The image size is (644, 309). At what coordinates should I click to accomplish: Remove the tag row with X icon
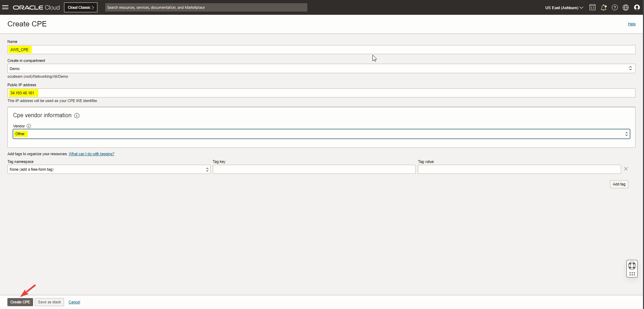(x=626, y=169)
